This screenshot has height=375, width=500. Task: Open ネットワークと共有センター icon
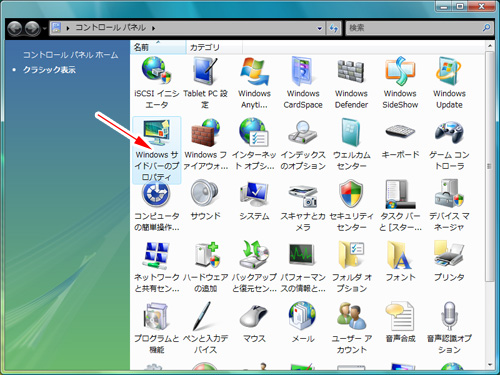156,255
